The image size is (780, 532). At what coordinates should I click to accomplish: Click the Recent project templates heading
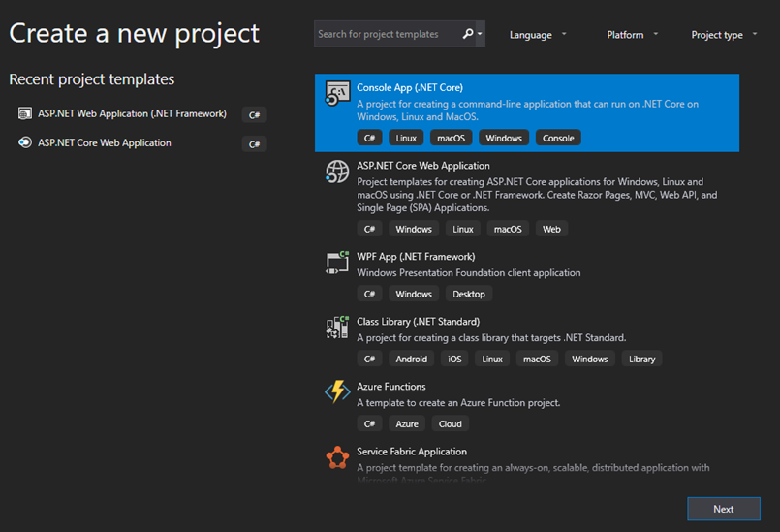(x=92, y=79)
